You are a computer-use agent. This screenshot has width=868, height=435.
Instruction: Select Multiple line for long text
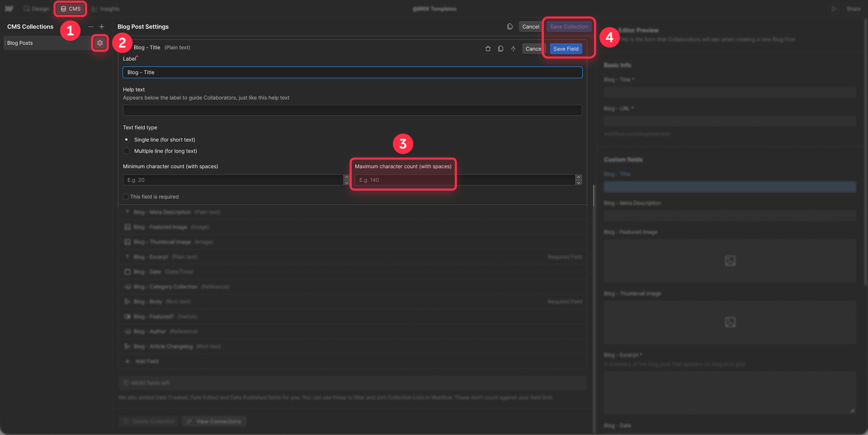(126, 151)
